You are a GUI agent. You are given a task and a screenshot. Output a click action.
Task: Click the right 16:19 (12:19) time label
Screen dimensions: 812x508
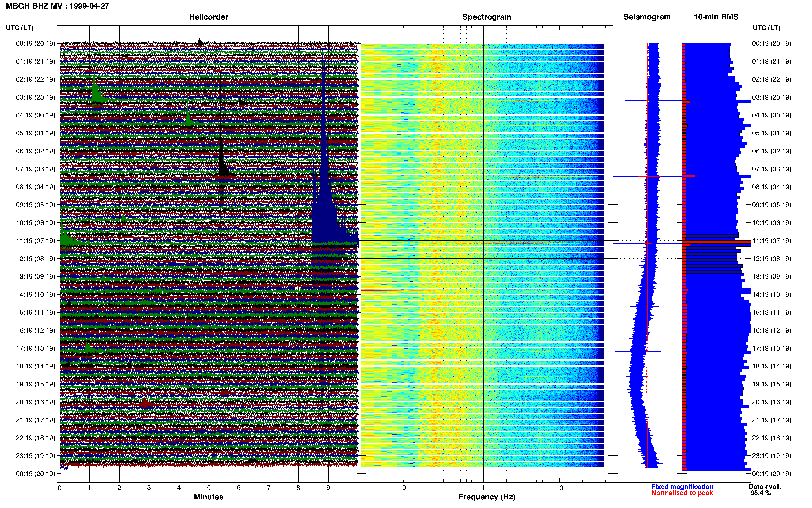tap(772, 330)
